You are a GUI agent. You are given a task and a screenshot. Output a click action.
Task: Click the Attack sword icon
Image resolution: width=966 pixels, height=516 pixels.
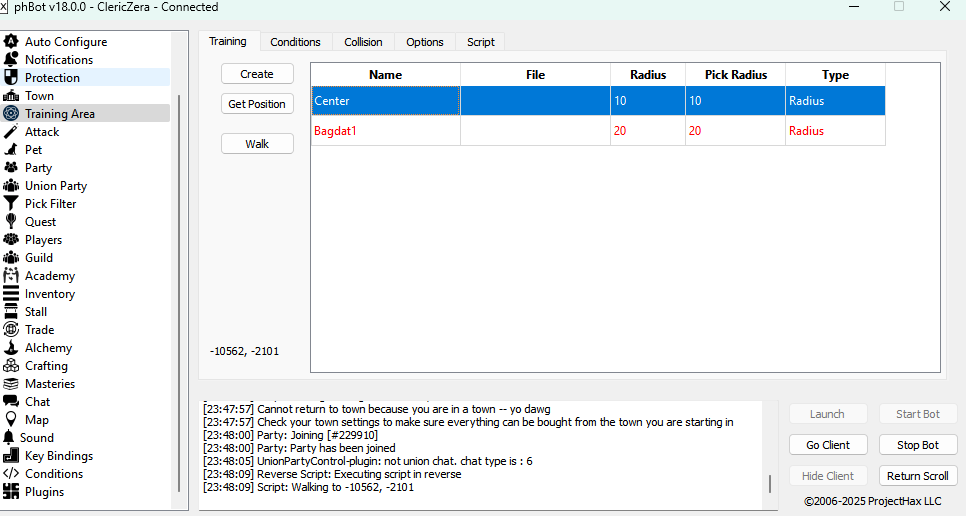point(11,132)
